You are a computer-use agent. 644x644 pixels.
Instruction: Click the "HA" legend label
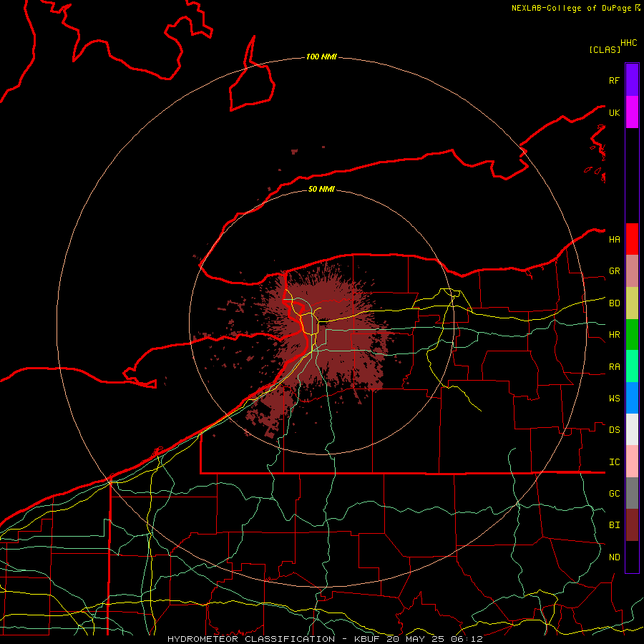click(614, 240)
